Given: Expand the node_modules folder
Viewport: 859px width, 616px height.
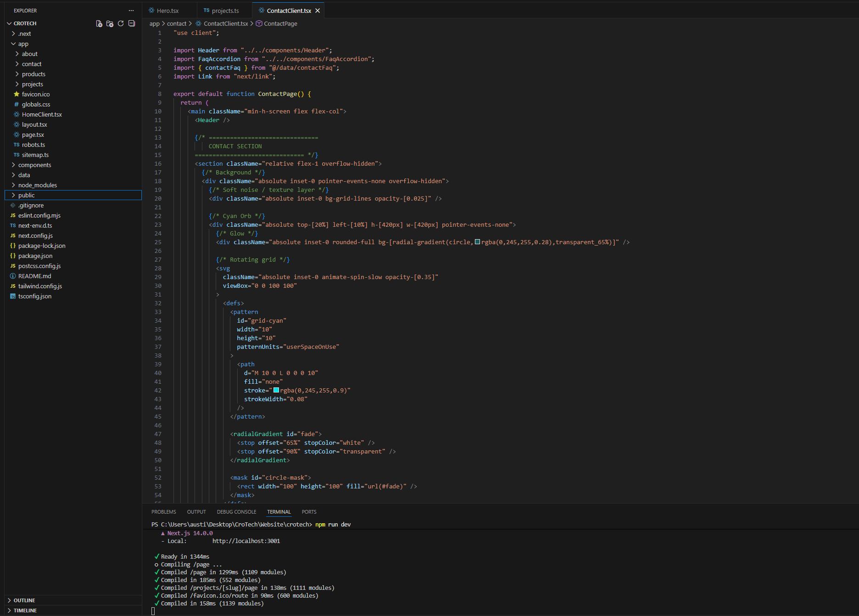Looking at the screenshot, I should (38, 185).
